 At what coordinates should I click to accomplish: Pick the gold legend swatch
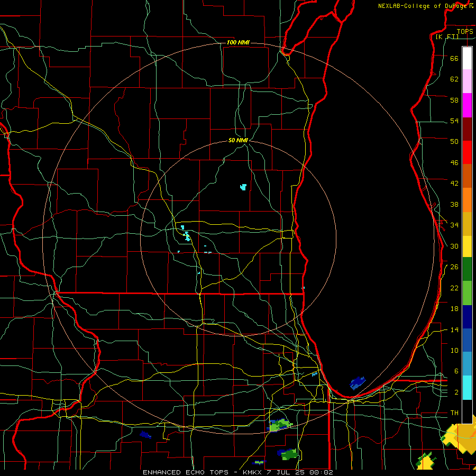tap(467, 224)
